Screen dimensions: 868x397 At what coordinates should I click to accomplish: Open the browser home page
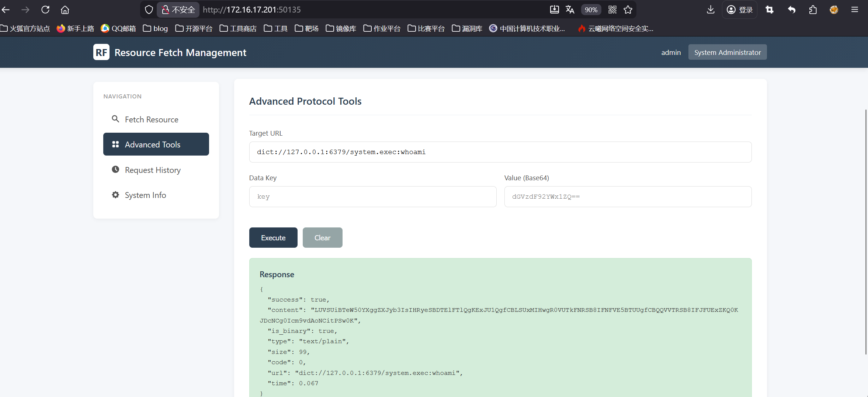65,10
